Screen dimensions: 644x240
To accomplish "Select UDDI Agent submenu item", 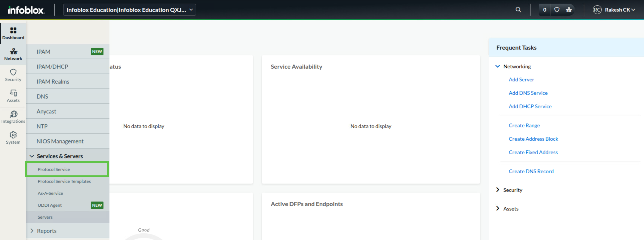I will click(x=67, y=205).
